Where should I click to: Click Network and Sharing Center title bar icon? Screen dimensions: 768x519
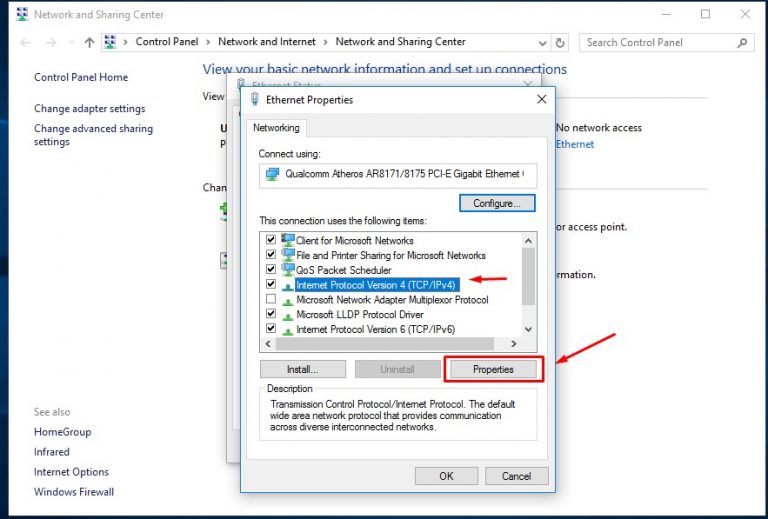22,15
